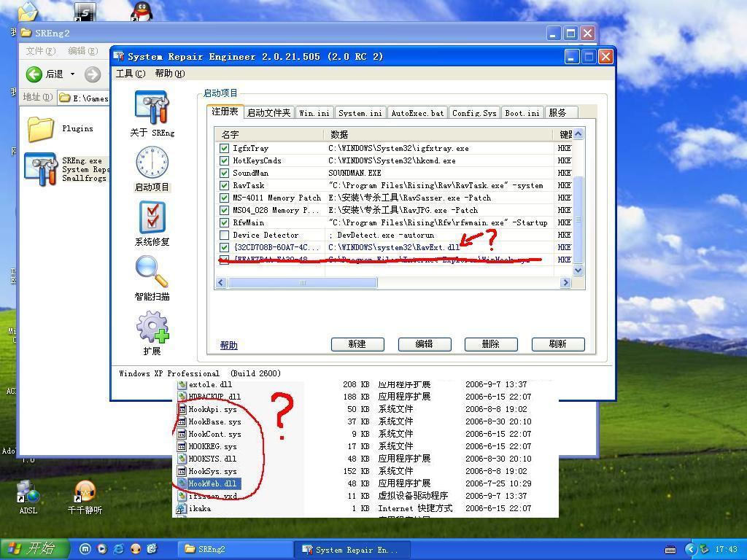Click the 新建 button
747x560 pixels.
357,344
